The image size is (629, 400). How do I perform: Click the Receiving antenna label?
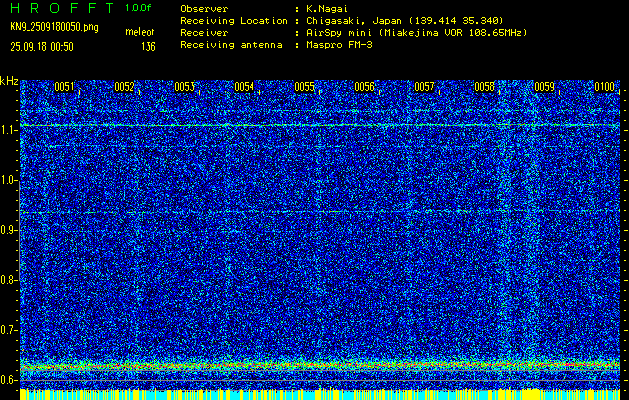[x=231, y=45]
